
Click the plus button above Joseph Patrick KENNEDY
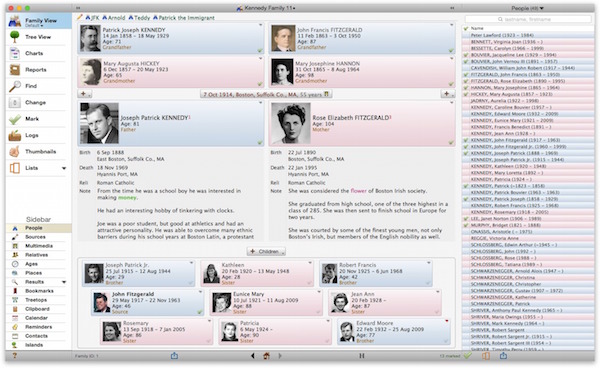pos(84,94)
